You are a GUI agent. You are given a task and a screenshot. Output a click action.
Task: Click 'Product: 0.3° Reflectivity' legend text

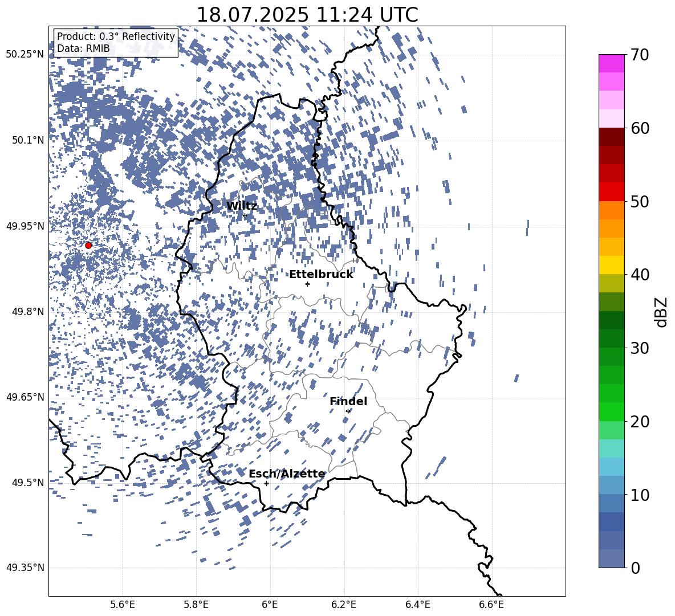(x=116, y=36)
